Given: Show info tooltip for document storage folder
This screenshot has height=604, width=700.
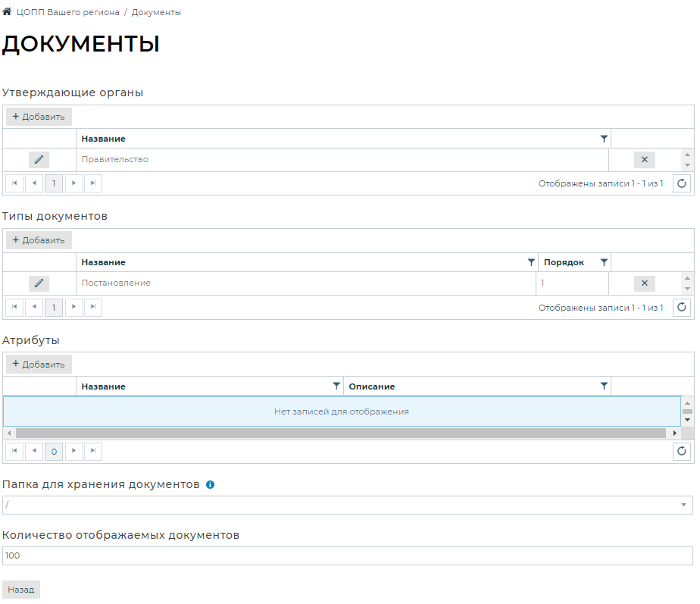Looking at the screenshot, I should tap(211, 484).
